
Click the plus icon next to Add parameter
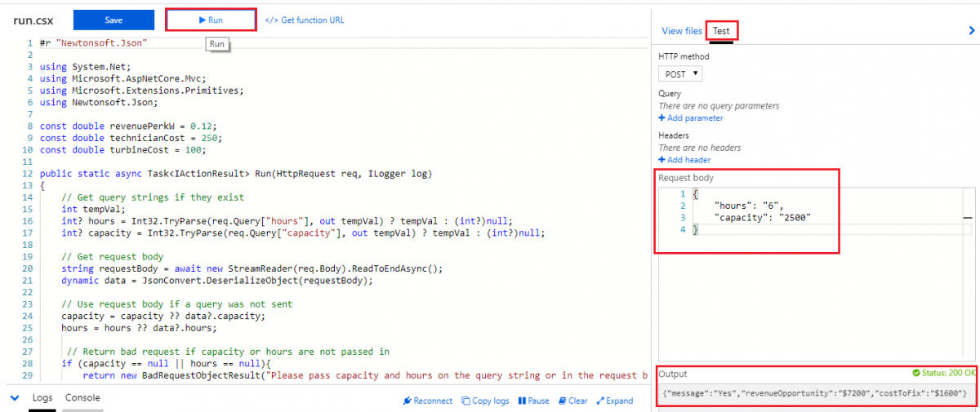click(662, 117)
